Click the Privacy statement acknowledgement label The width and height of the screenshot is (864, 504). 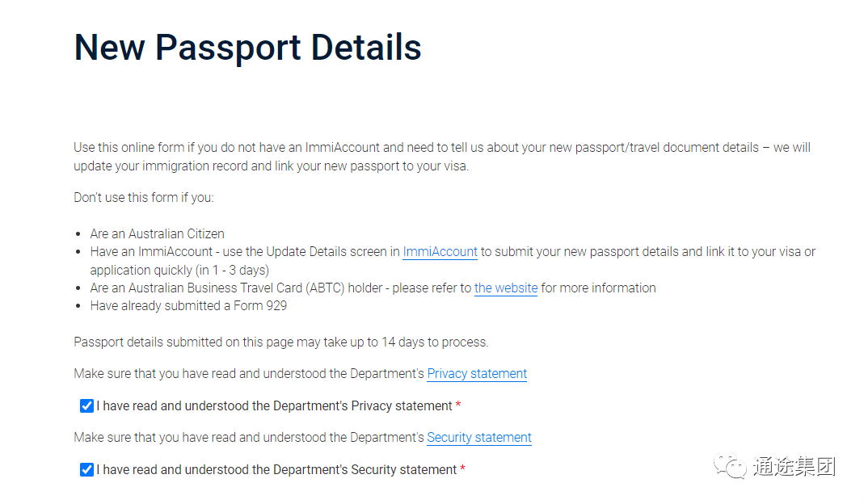point(275,406)
